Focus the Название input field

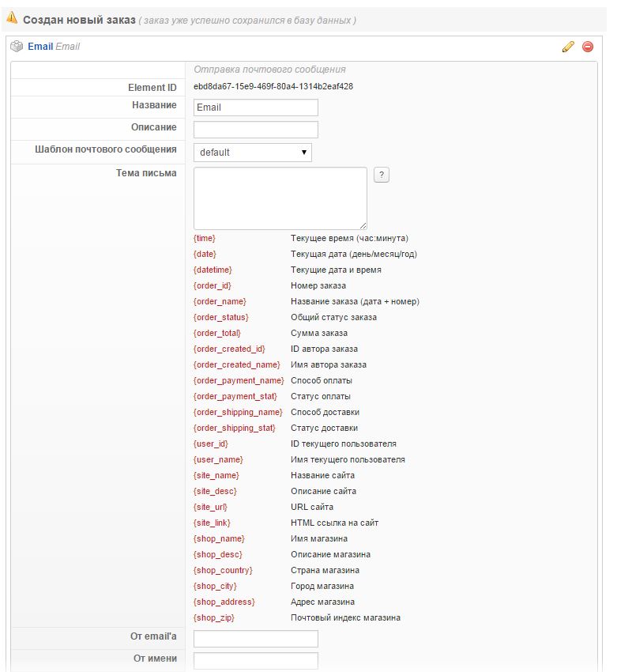pyautogui.click(x=256, y=108)
